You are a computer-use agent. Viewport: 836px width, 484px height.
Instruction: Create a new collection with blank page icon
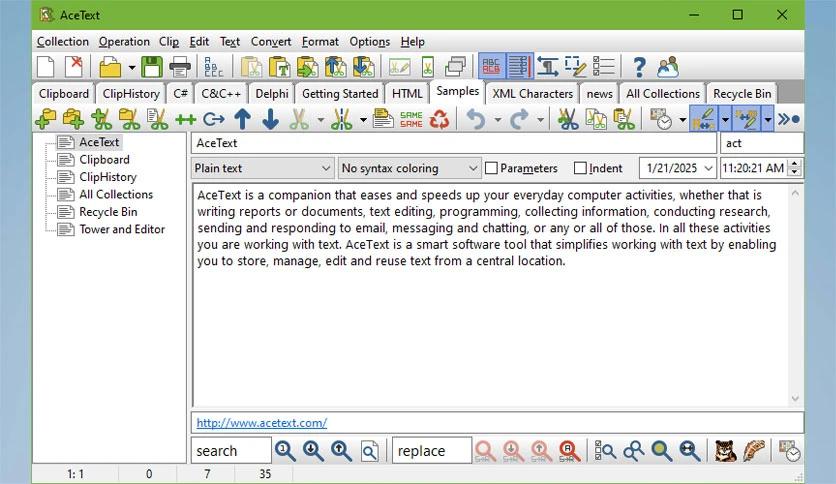pyautogui.click(x=46, y=67)
